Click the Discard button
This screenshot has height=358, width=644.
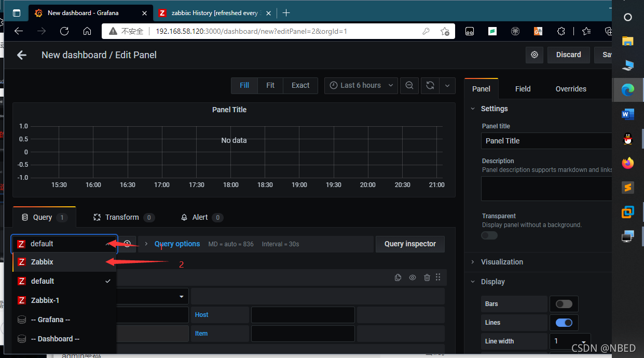569,55
